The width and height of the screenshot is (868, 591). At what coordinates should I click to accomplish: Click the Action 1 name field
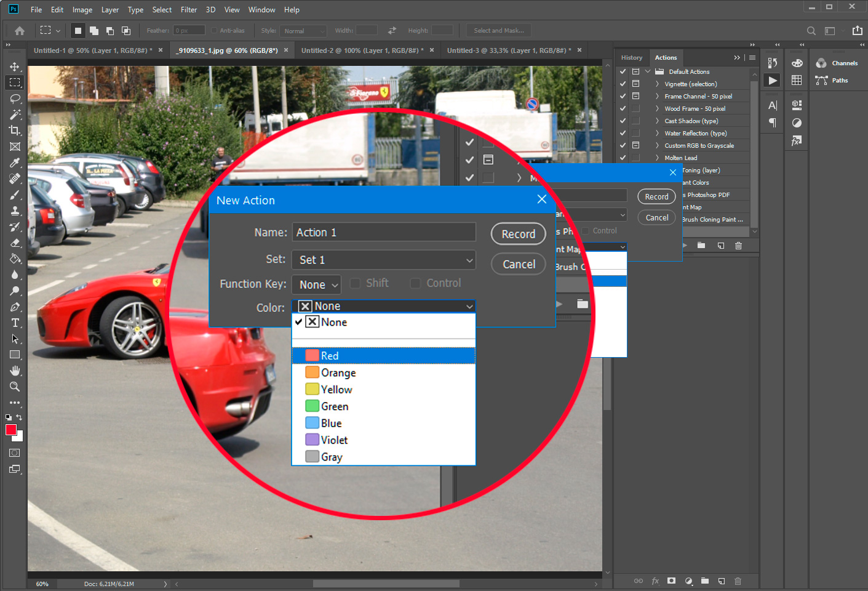(x=383, y=231)
